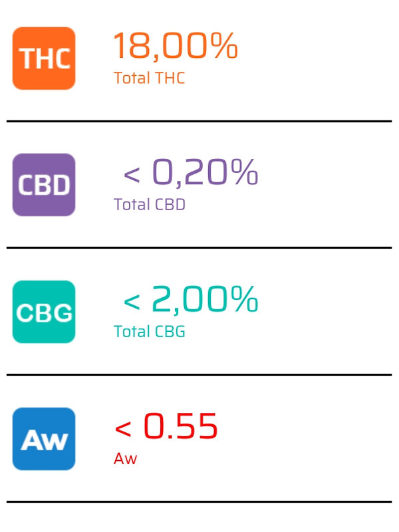Click the divider line below Total CBG
Screen dimensions: 399x532
click(x=199, y=374)
